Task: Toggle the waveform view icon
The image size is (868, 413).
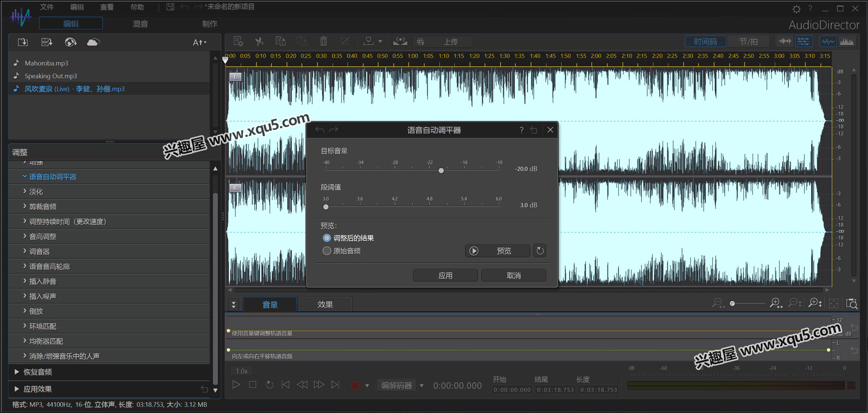Action: (x=828, y=42)
